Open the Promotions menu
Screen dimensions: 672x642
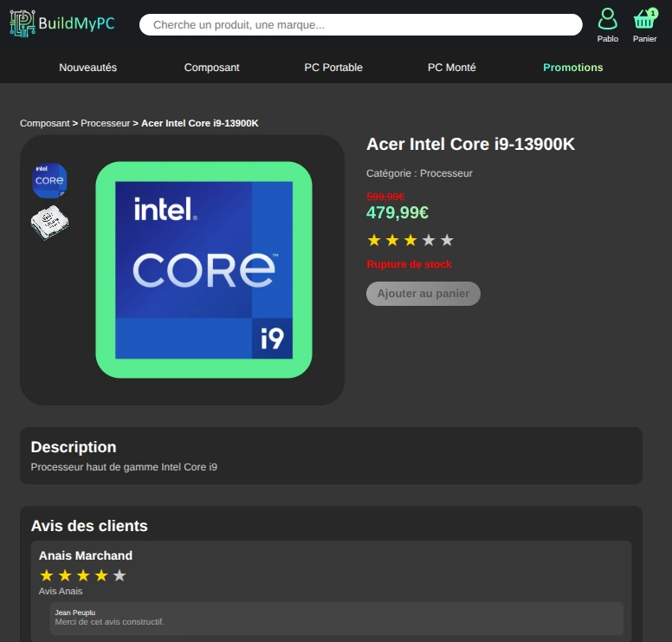(x=573, y=68)
